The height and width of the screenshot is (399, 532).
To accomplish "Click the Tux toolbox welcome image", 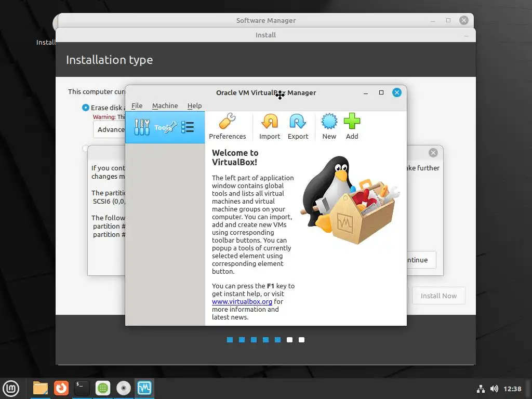I will (351, 200).
